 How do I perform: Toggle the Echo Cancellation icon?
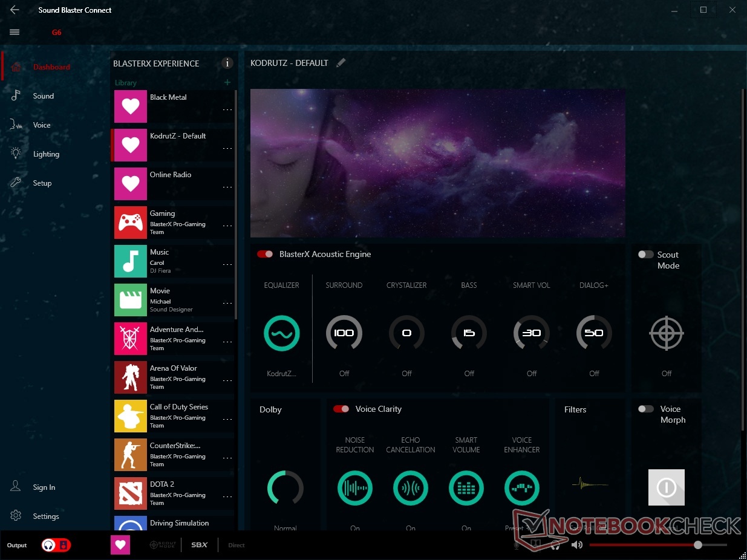[411, 488]
